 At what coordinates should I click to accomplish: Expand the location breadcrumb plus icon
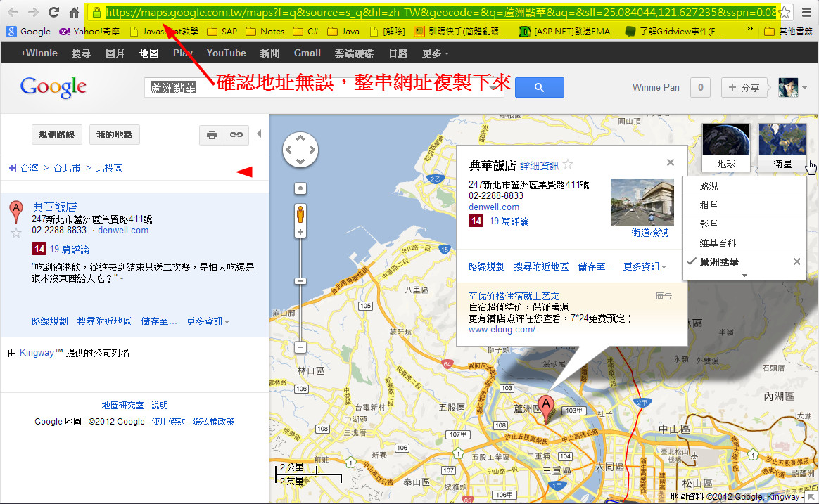(11, 167)
